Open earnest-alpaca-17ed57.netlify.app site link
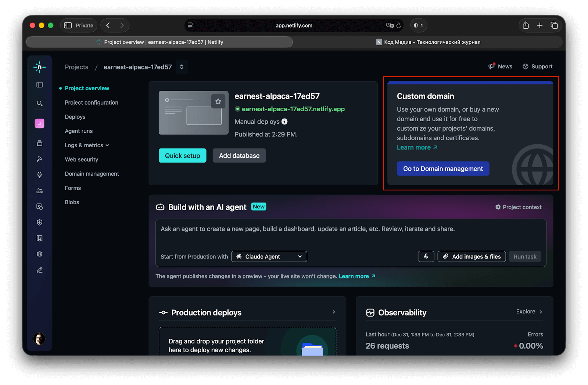 (x=293, y=109)
